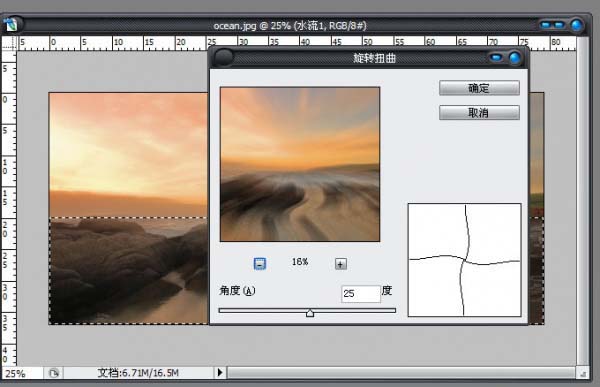Click the 角度 slider handle
Viewport: 600px width, 387px height.
pyautogui.click(x=310, y=313)
